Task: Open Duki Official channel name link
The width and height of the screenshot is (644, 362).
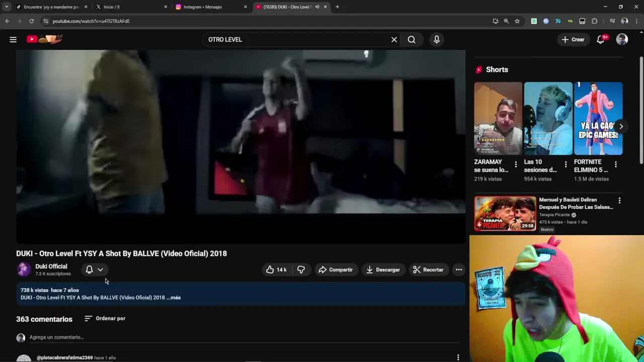Action: [51, 266]
